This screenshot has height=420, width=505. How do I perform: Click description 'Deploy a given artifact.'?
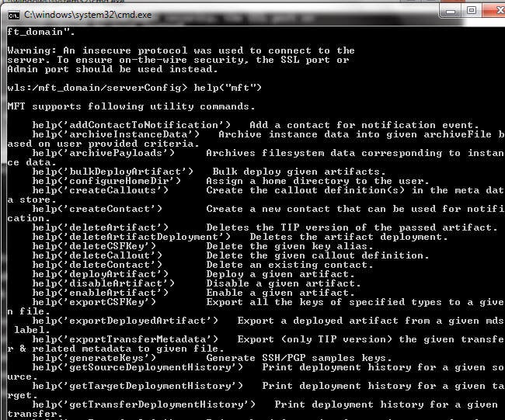click(x=280, y=274)
